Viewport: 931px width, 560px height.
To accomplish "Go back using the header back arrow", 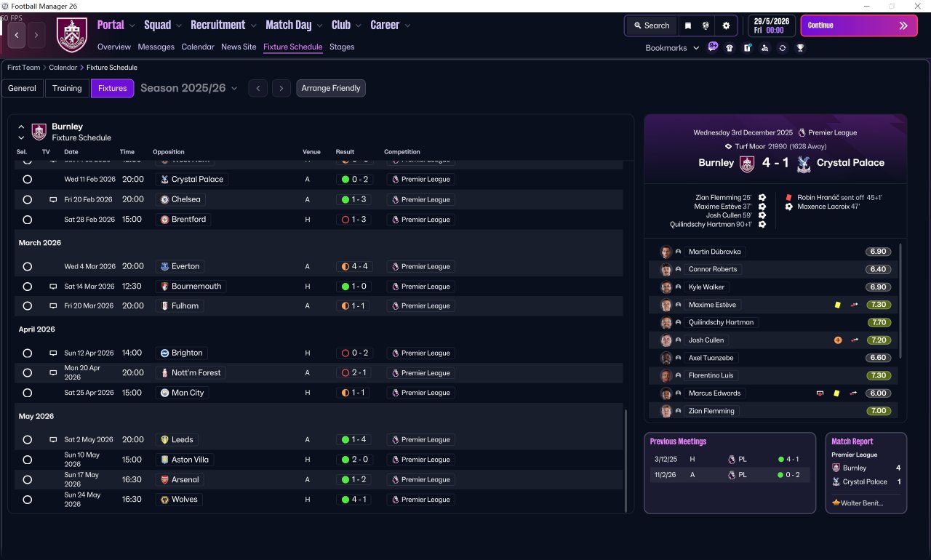I will [x=17, y=35].
